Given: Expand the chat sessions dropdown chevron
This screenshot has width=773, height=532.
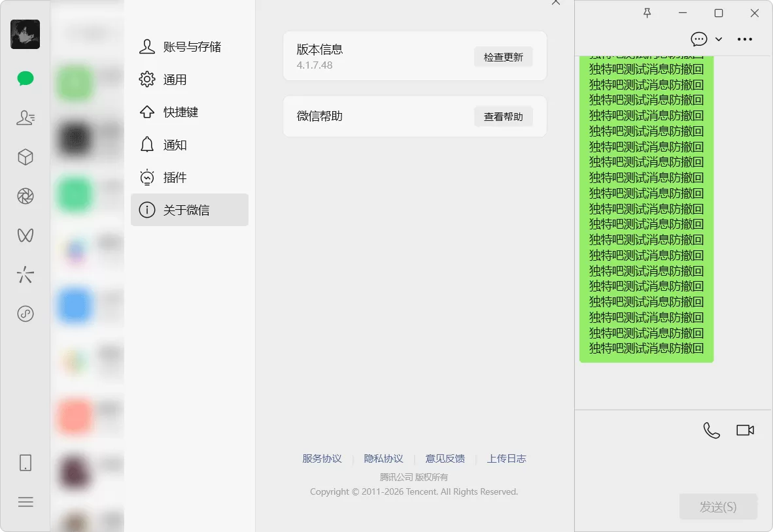Looking at the screenshot, I should [x=717, y=39].
